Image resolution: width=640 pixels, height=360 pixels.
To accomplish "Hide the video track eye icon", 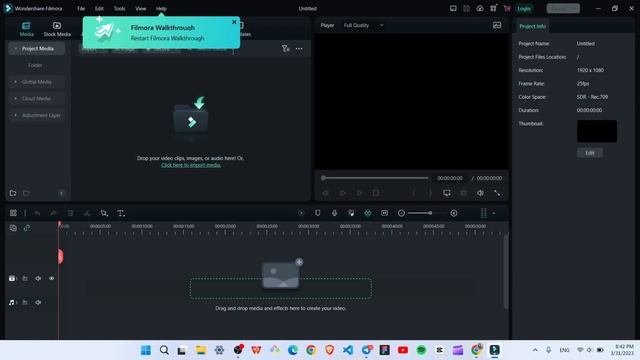I will (x=51, y=278).
